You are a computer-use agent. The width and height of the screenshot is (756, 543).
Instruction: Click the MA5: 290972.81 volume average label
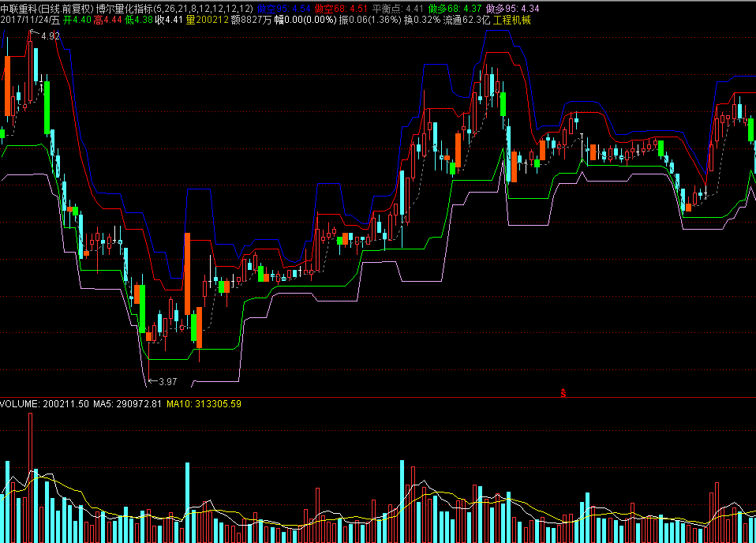tap(127, 403)
